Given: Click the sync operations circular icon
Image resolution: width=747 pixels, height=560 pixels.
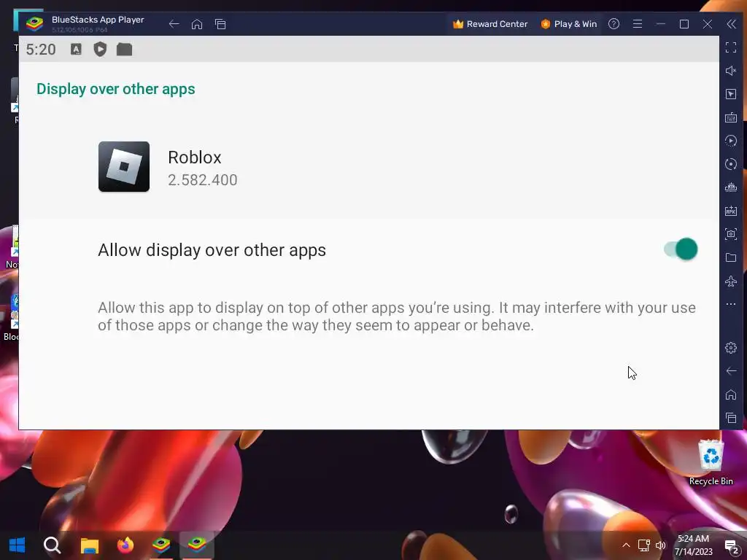Looking at the screenshot, I should pyautogui.click(x=731, y=164).
